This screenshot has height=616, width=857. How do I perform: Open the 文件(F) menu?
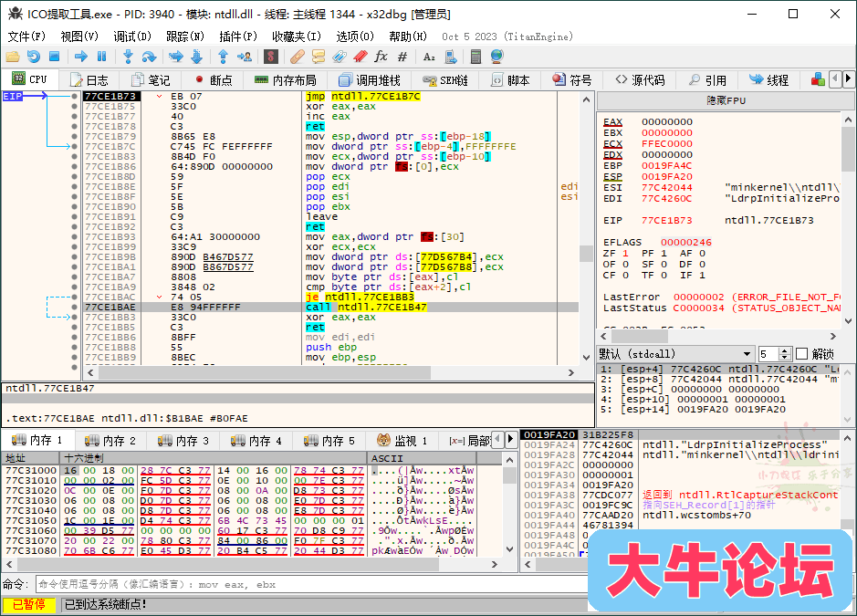click(x=26, y=37)
